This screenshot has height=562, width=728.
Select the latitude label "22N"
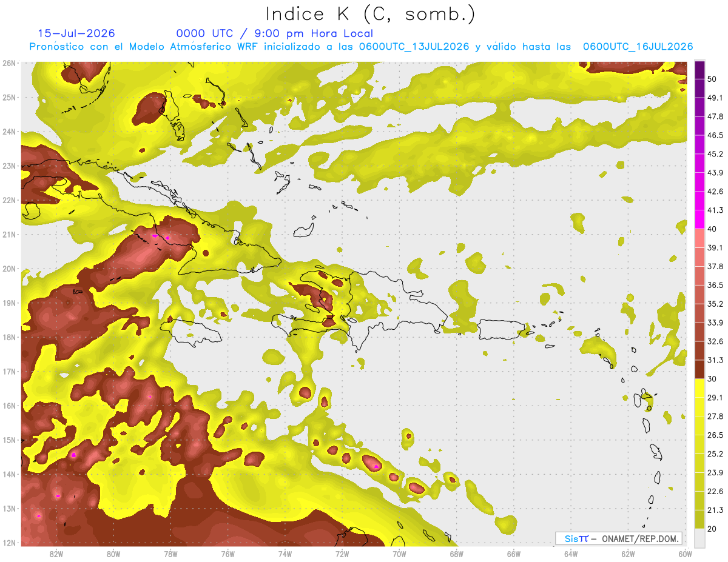pyautogui.click(x=9, y=200)
